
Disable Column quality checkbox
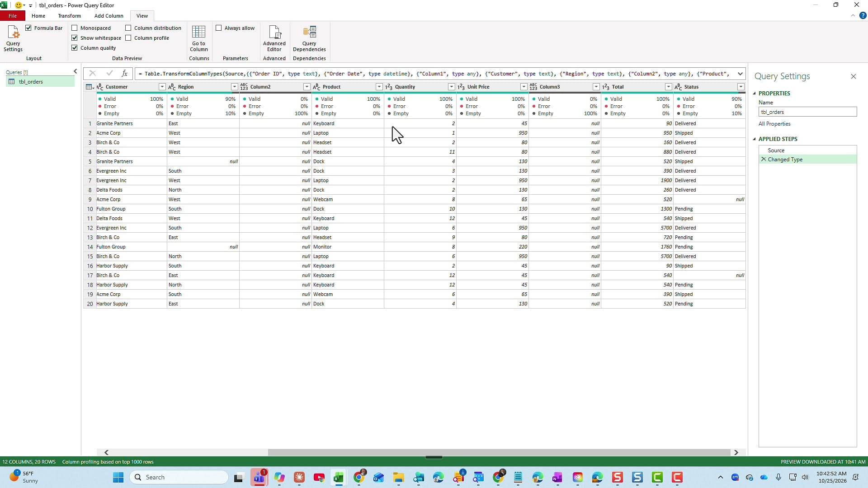[x=75, y=48]
